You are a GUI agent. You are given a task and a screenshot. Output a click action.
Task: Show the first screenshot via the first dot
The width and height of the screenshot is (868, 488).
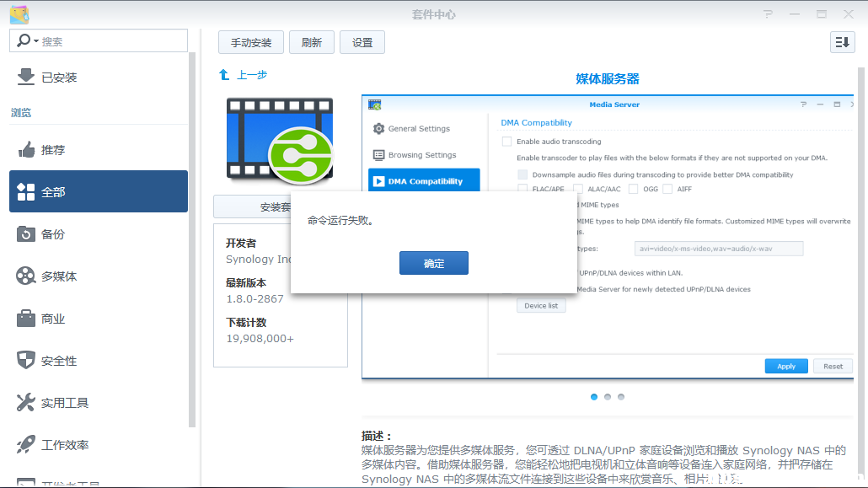594,397
